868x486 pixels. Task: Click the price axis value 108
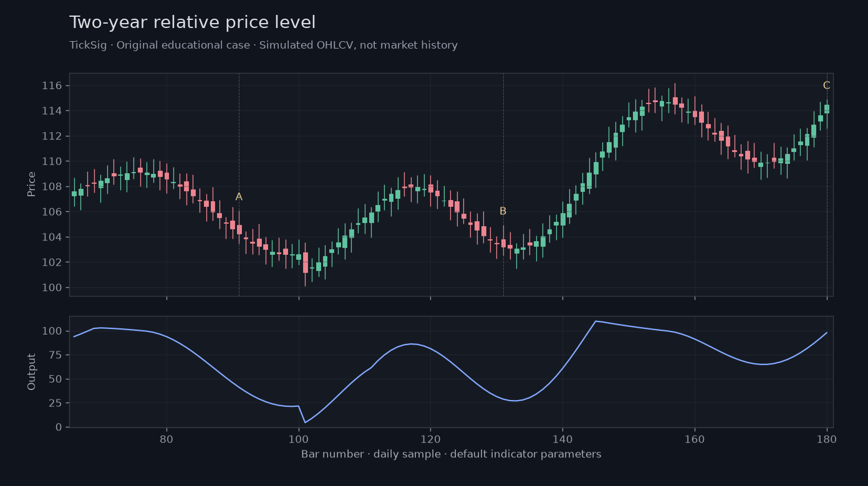pos(52,187)
